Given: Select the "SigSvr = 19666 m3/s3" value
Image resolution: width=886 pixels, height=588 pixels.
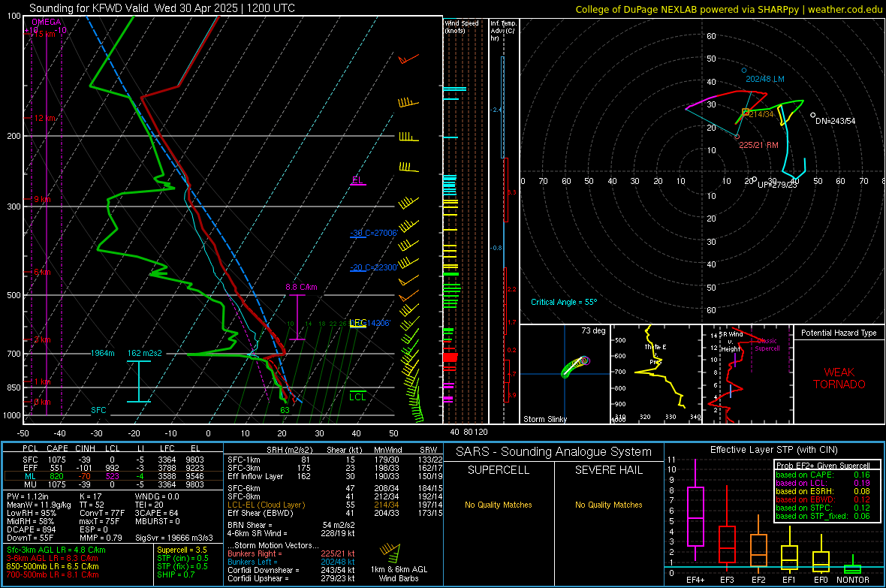Looking at the screenshot, I should click(x=174, y=538).
